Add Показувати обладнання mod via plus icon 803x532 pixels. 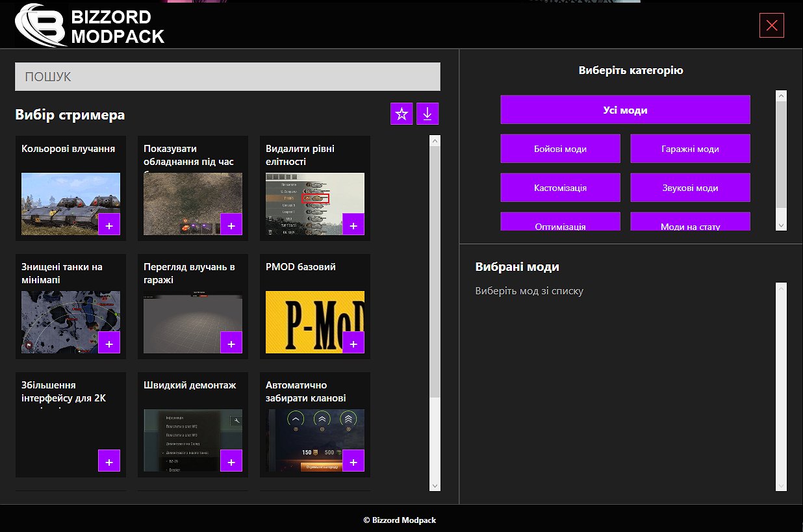point(231,224)
